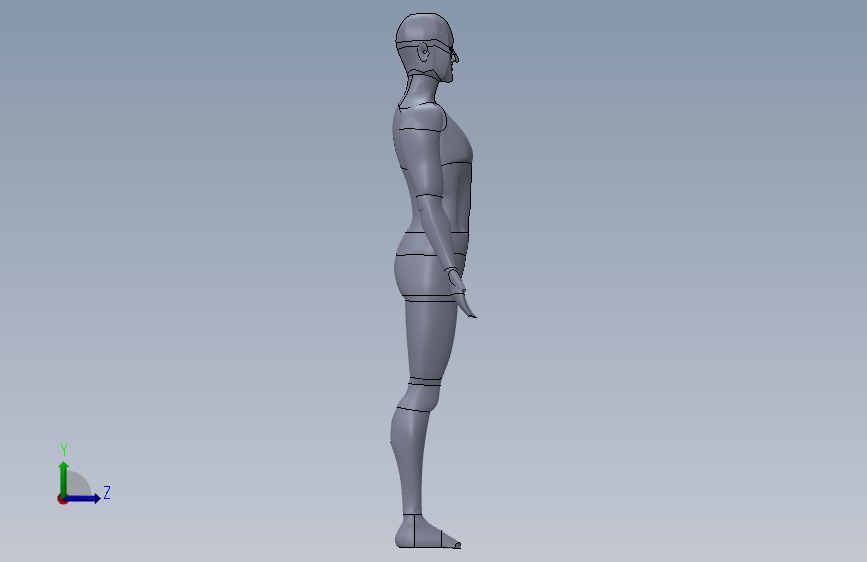Click the blue Z axis arrow of the triad

(82, 498)
